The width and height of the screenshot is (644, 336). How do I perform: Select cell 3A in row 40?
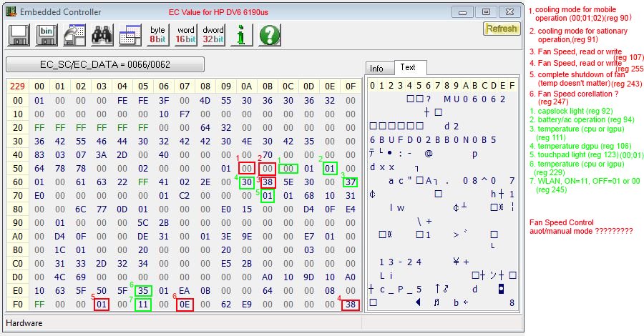coord(102,154)
